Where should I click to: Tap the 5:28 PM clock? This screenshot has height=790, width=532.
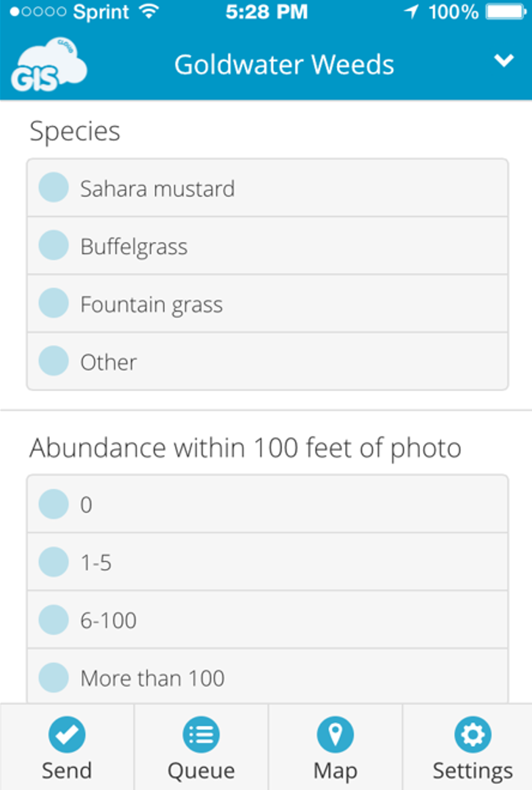(x=266, y=12)
